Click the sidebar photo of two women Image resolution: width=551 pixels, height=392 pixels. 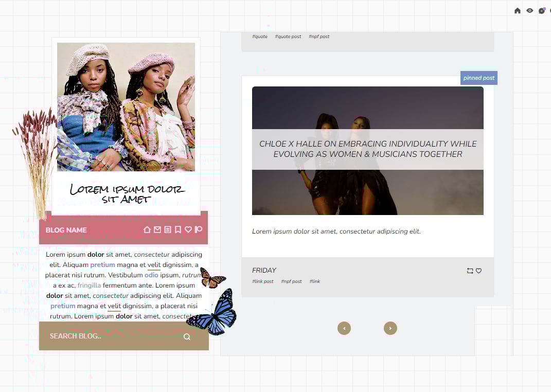pos(126,107)
